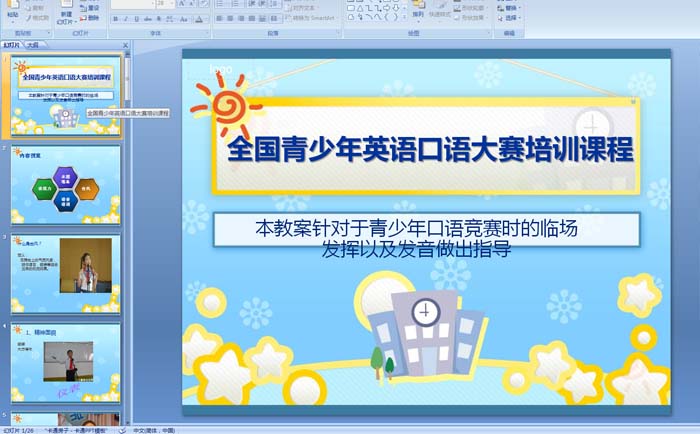The height and width of the screenshot is (434, 700).
Task: Click the Select (选择) button
Action: tap(508, 18)
